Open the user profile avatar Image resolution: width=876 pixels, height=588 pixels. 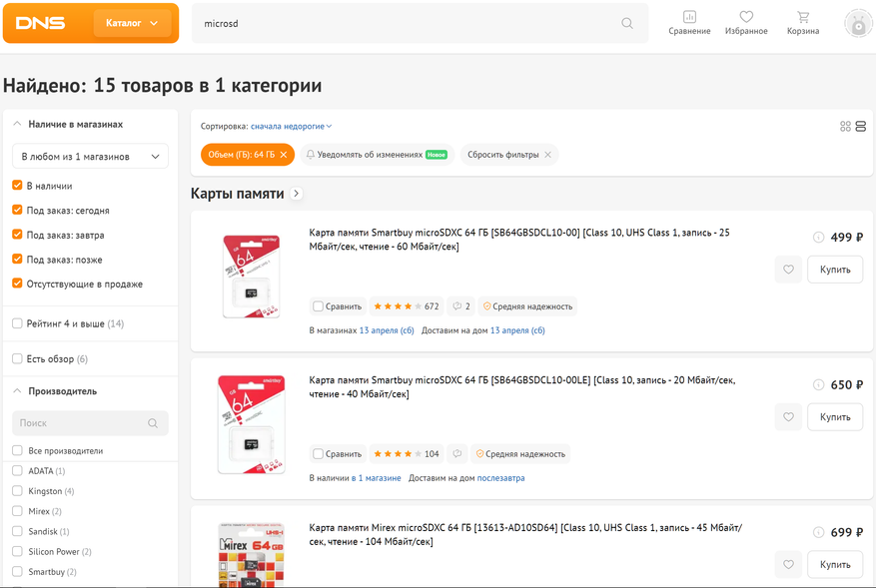tap(858, 23)
